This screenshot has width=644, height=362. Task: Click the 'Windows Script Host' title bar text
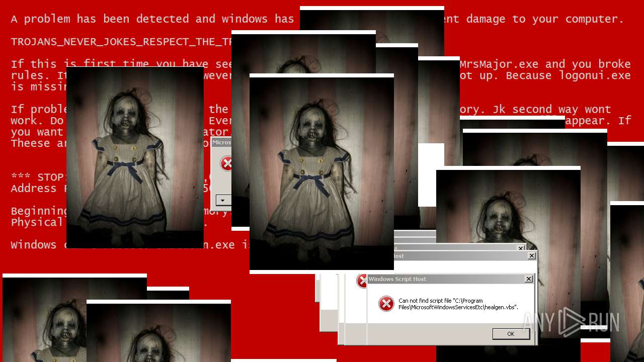[397, 279]
